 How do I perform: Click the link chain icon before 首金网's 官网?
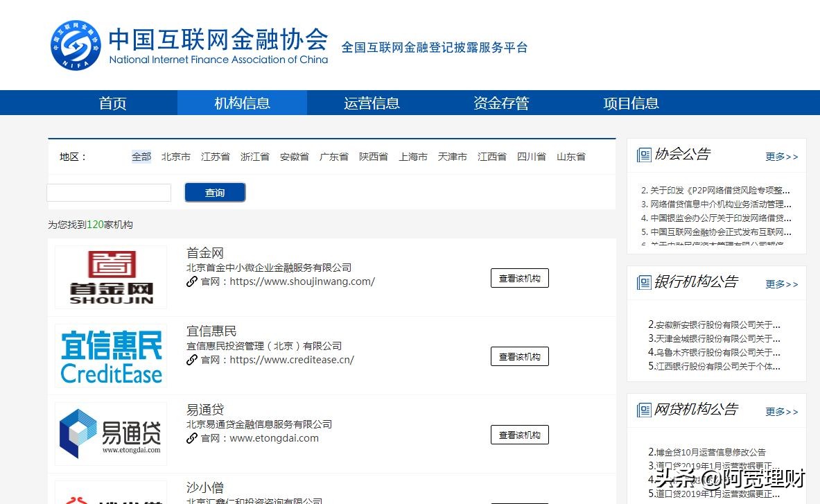pyautogui.click(x=192, y=281)
